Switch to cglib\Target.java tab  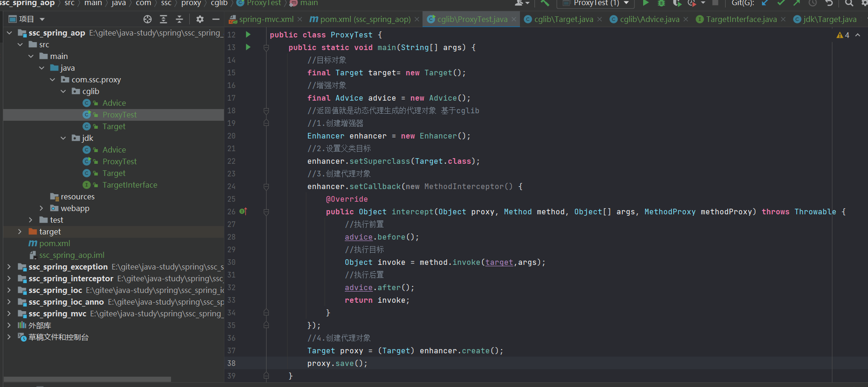click(564, 20)
